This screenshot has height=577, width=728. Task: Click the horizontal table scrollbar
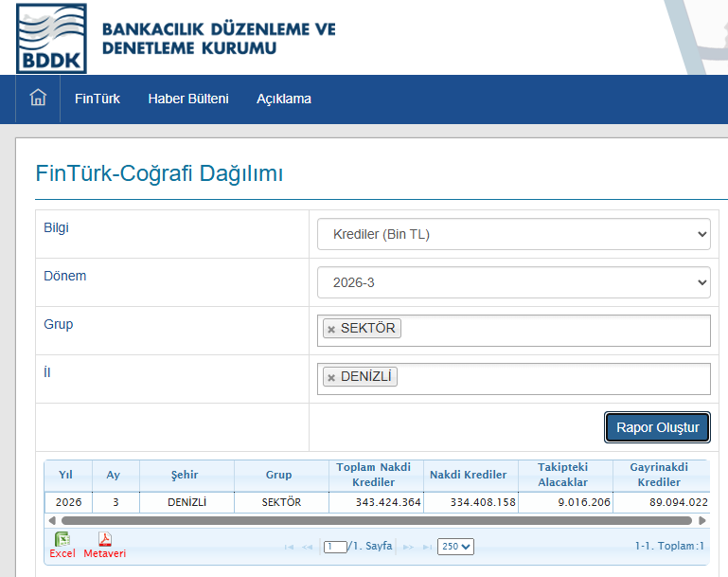tap(377, 520)
